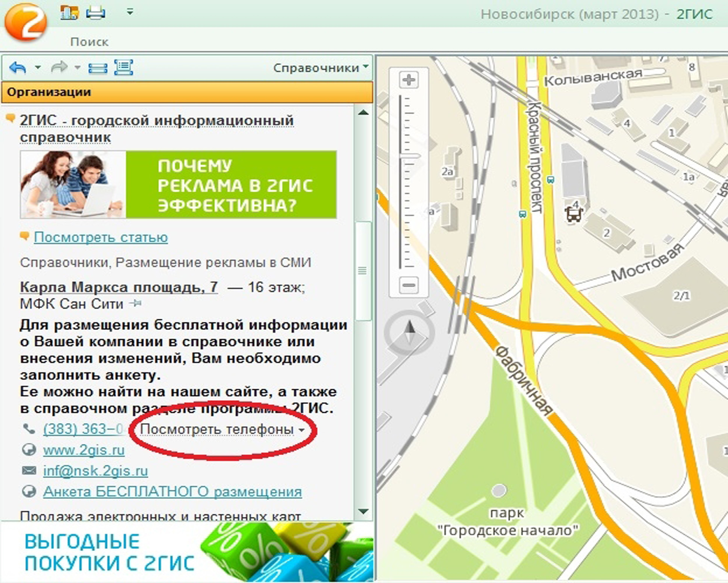The width and height of the screenshot is (728, 583).
Task: Click the buildings icon in title bar
Action: coord(70,13)
